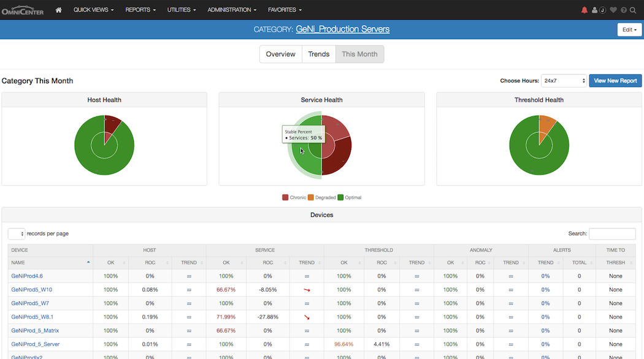This screenshot has height=359, width=644.
Task: Click the OmniCenter logo
Action: click(23, 10)
